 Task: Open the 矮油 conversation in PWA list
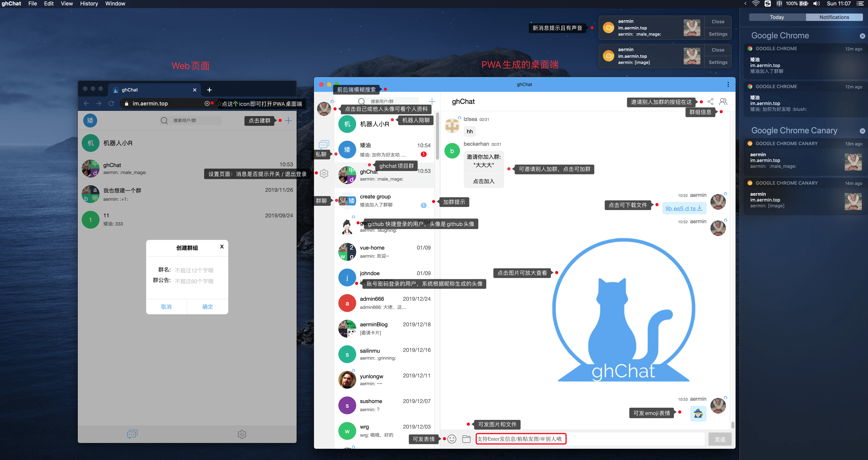click(384, 150)
